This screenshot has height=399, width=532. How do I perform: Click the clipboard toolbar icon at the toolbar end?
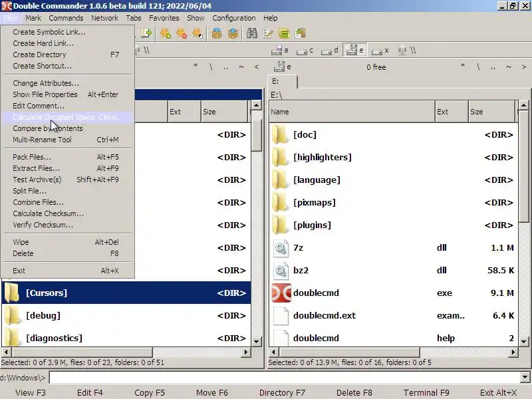[x=301, y=33]
